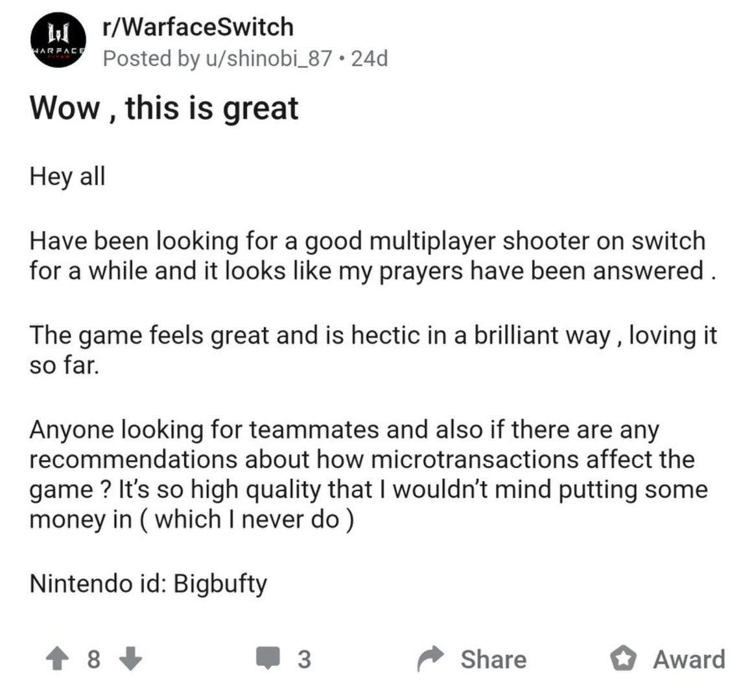
Task: Open comments via the speech bubble icon
Action: click(267, 659)
